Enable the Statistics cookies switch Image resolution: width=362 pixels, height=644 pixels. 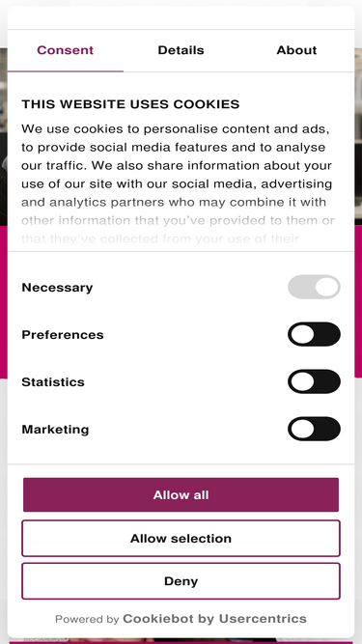(x=314, y=381)
